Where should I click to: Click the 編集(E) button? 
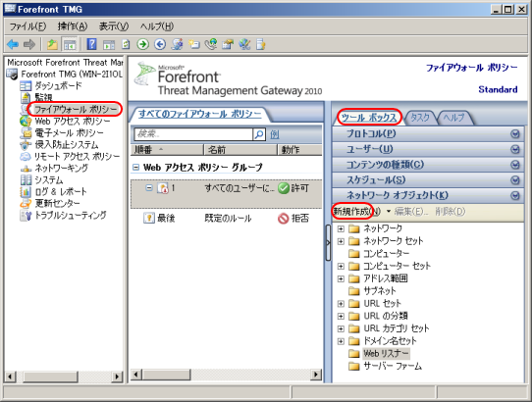coord(411,212)
